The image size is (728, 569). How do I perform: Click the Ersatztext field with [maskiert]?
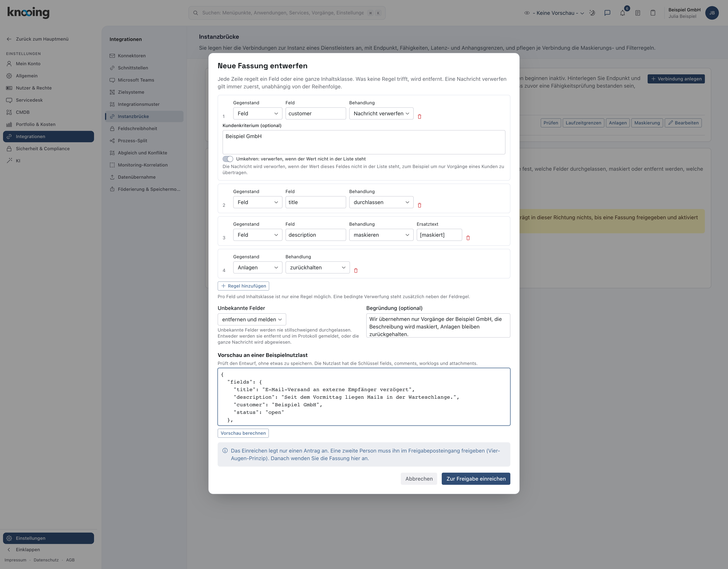pyautogui.click(x=439, y=235)
